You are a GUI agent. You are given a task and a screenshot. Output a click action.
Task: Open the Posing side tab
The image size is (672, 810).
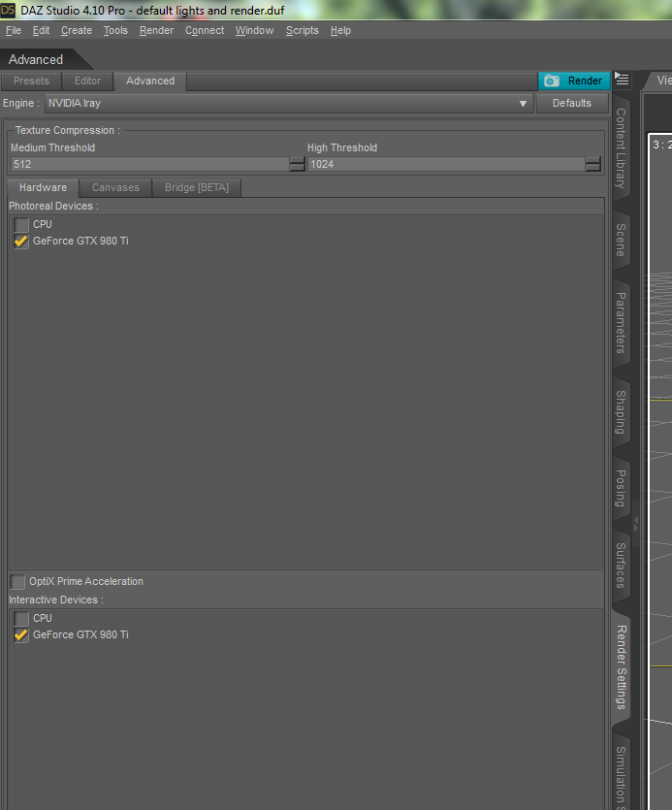pos(622,488)
